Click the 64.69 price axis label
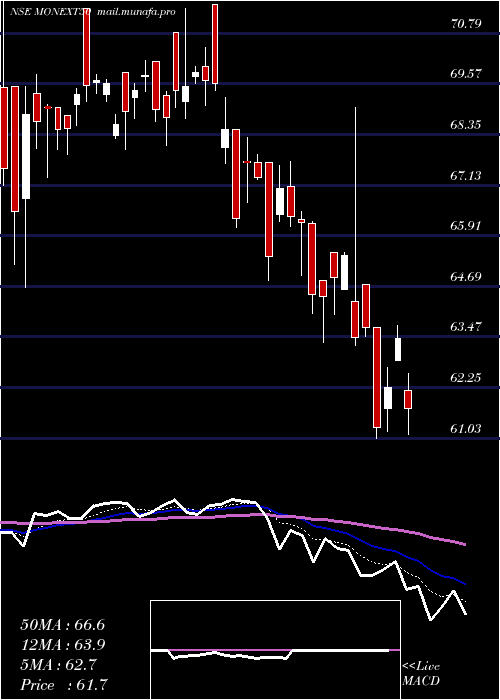 pos(466,277)
